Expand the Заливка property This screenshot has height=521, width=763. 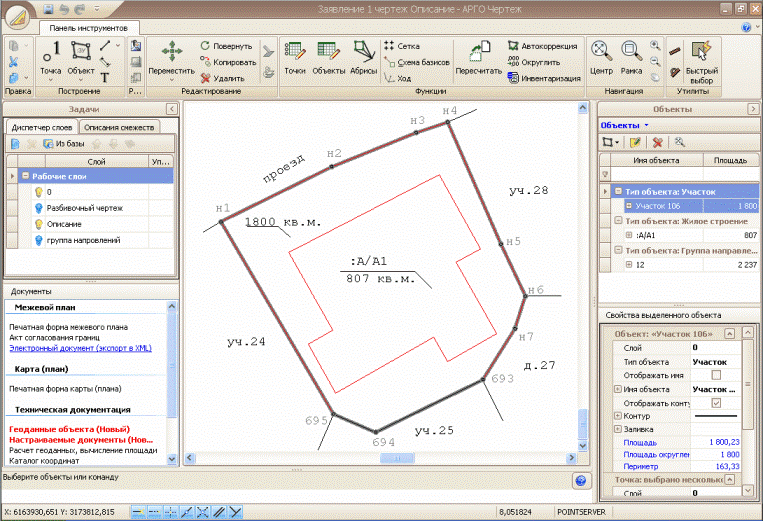(x=618, y=429)
